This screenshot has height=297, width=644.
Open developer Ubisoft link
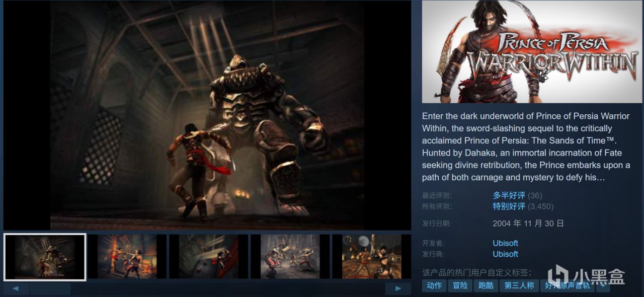505,243
